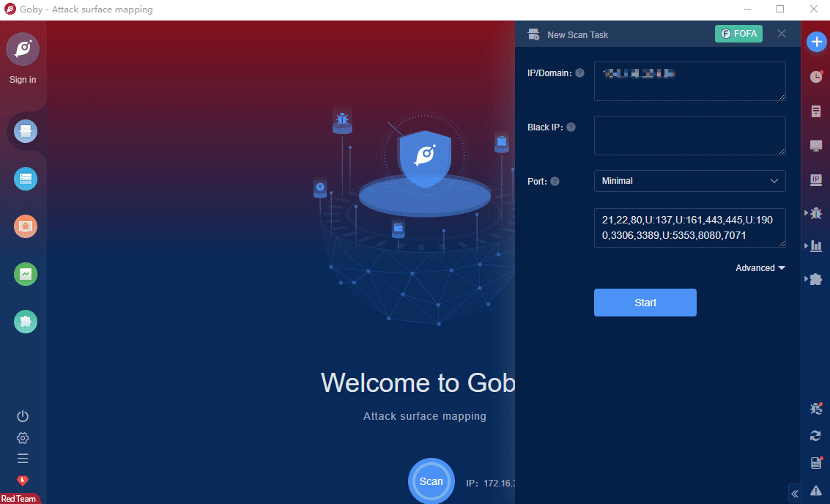Focus the IP/Domain input field
This screenshot has height=504, width=830.
pyautogui.click(x=690, y=81)
